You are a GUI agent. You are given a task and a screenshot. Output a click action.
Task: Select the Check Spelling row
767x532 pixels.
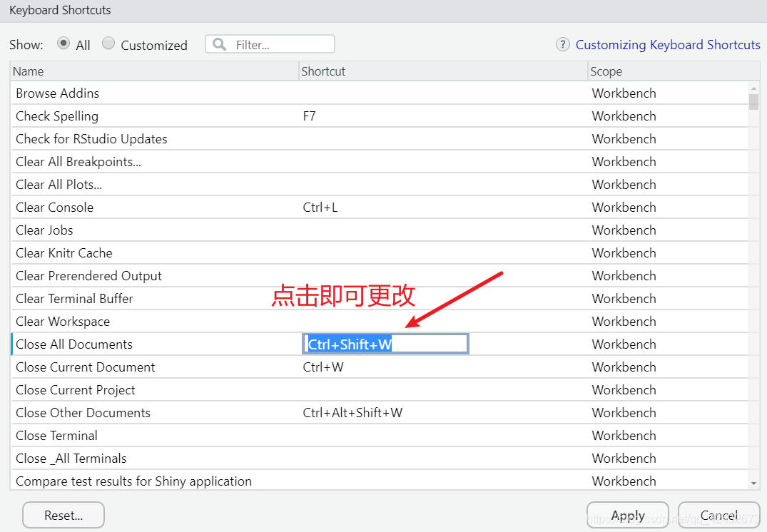click(x=379, y=116)
